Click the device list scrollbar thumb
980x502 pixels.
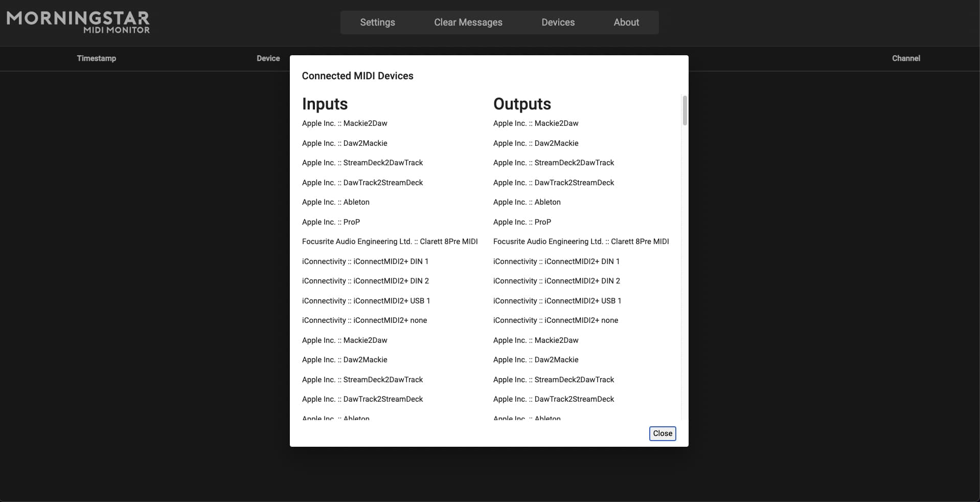tap(685, 110)
